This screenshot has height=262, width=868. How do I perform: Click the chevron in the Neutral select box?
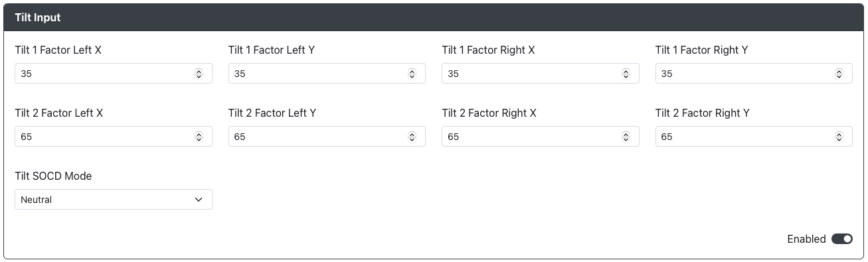199,200
